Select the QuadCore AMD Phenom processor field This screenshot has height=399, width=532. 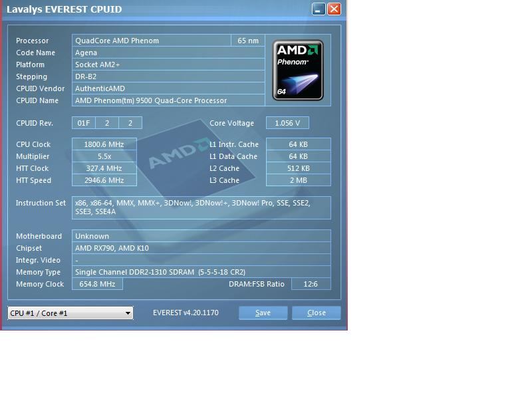(152, 41)
